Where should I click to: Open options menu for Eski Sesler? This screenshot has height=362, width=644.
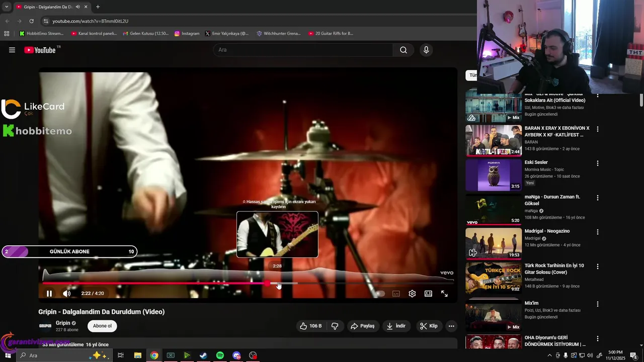pos(598,163)
